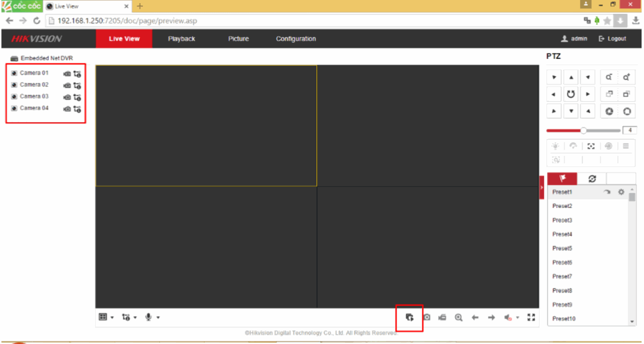644x344 pixels.
Task: Start all live views from bottom toolbar
Action: tap(409, 317)
